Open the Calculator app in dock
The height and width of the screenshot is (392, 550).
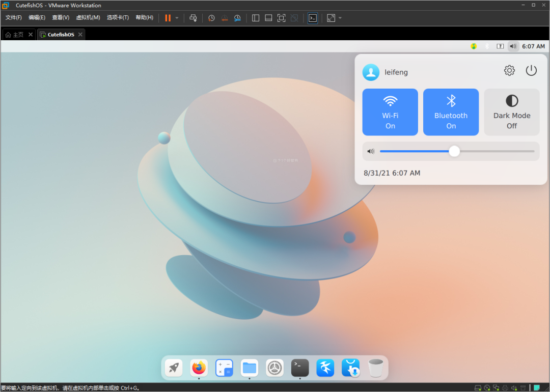[x=224, y=367]
